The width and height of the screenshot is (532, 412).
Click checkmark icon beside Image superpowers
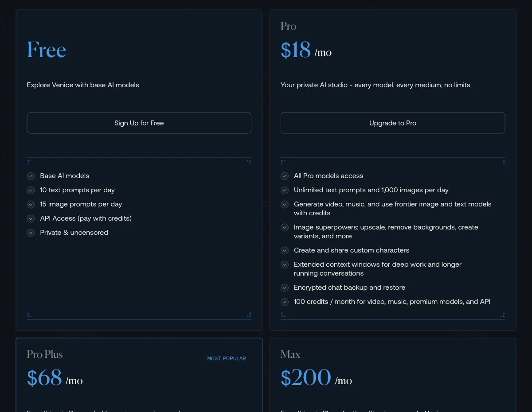click(285, 227)
